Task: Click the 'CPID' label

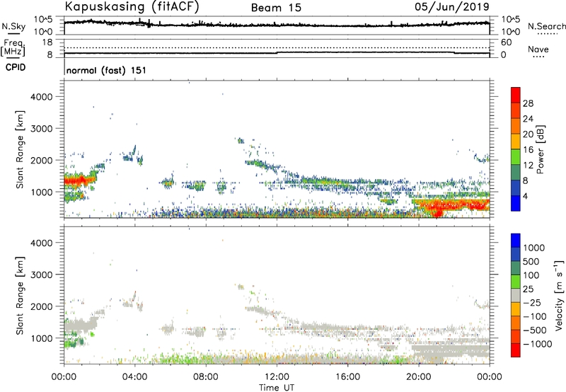Action: (16, 67)
